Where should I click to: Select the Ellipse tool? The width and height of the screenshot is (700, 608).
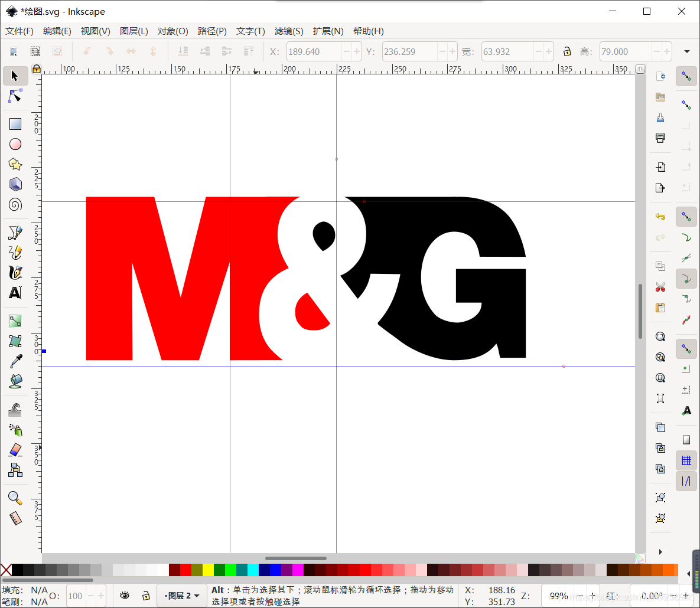pos(15,144)
